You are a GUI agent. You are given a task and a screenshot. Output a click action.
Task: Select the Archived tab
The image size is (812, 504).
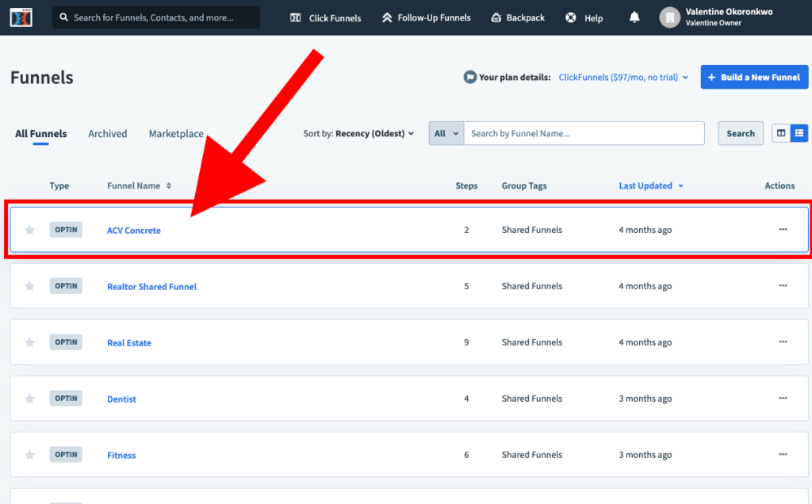(107, 133)
